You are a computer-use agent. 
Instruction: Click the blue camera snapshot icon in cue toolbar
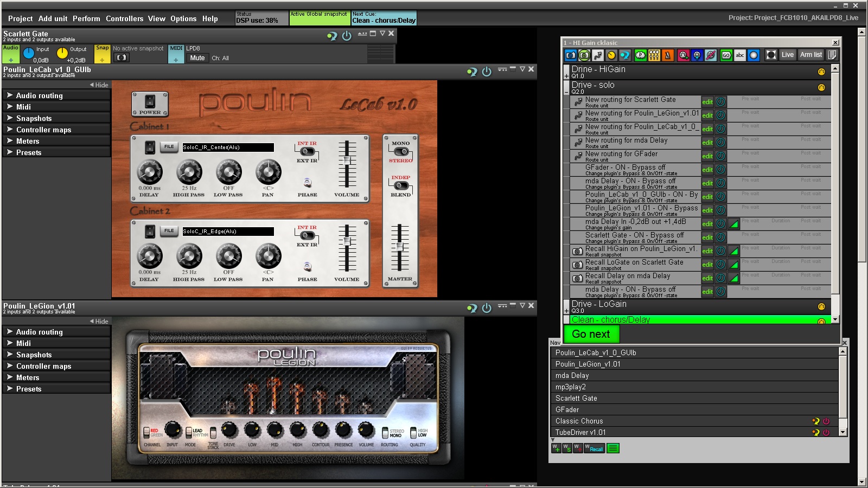coord(570,55)
